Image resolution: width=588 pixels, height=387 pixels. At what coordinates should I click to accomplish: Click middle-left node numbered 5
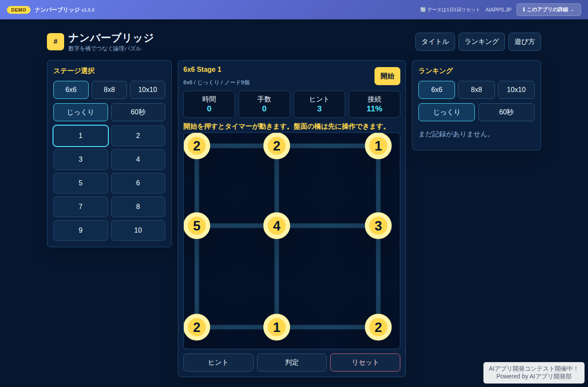197,226
